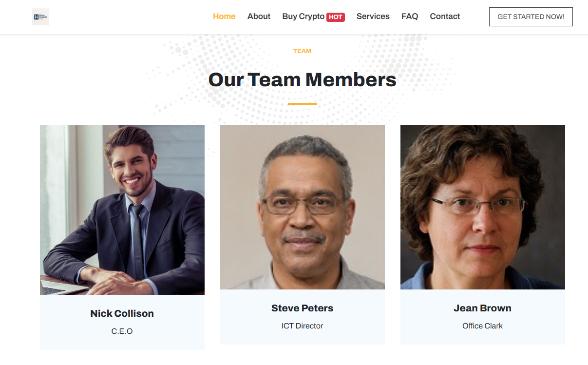Image resolution: width=588 pixels, height=365 pixels.
Task: Select Buy Crypto in the navigation
Action: point(303,17)
